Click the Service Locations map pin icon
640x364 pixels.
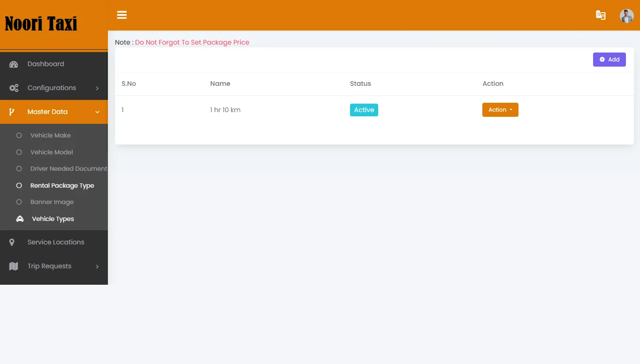coord(12,242)
